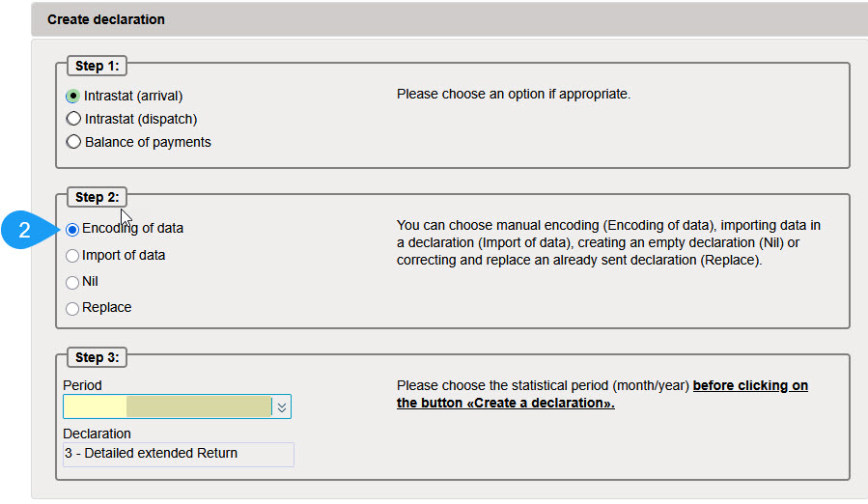Image resolution: width=868 pixels, height=504 pixels.
Task: Click the blue number 2 callout marker
Action: (26, 230)
